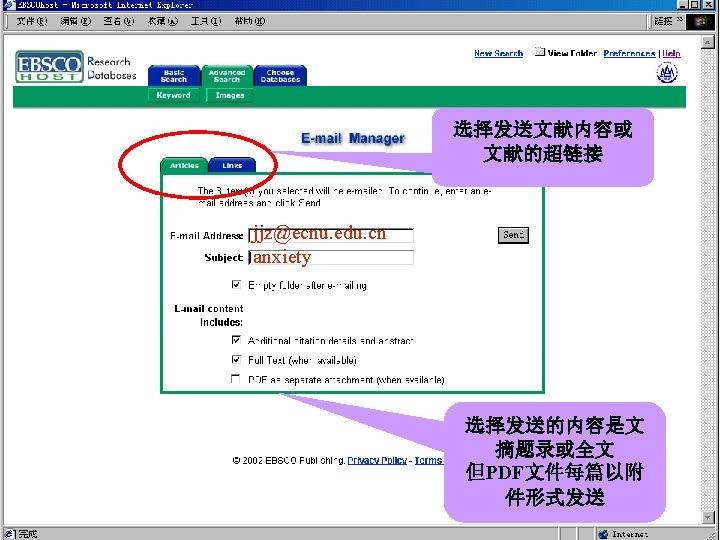Uncheck Full Text (when available) checkbox
Viewport: 720px width, 540px height.
pos(236,360)
